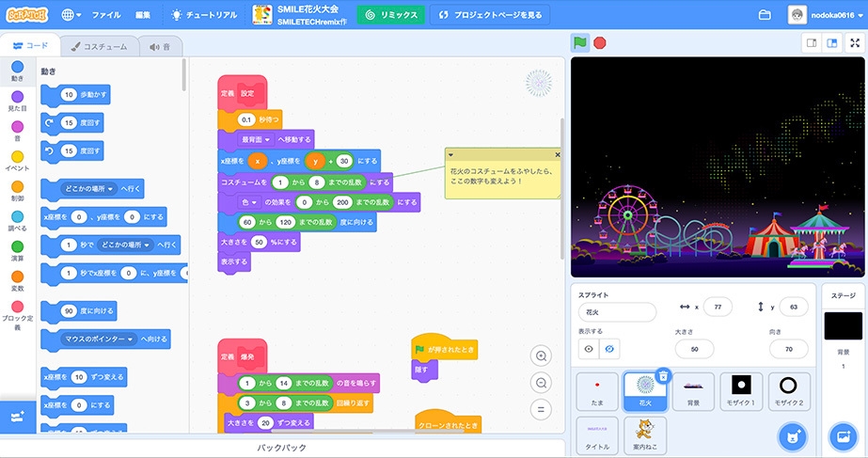Open the nodoka0616 account dropdown

tap(826, 15)
